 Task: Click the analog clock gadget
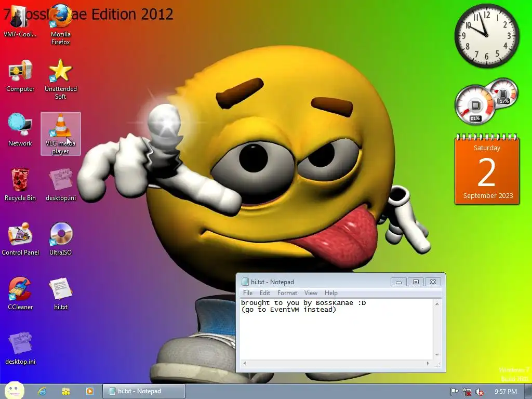pos(487,35)
